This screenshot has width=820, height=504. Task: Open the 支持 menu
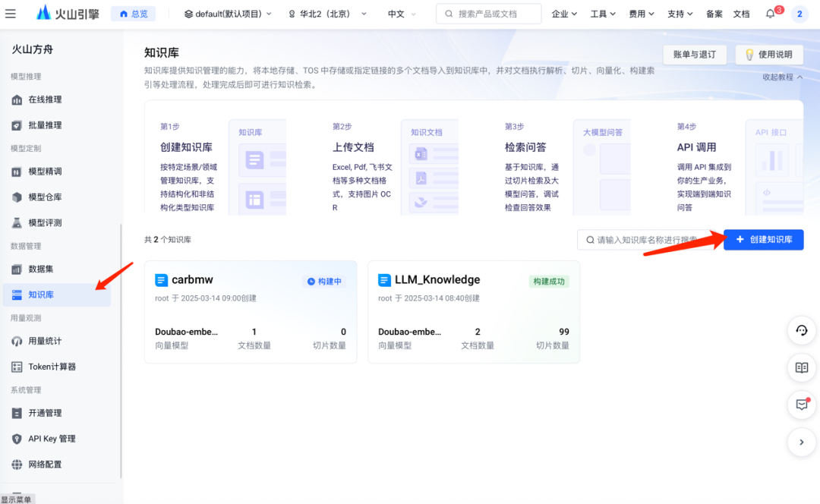[x=680, y=14]
